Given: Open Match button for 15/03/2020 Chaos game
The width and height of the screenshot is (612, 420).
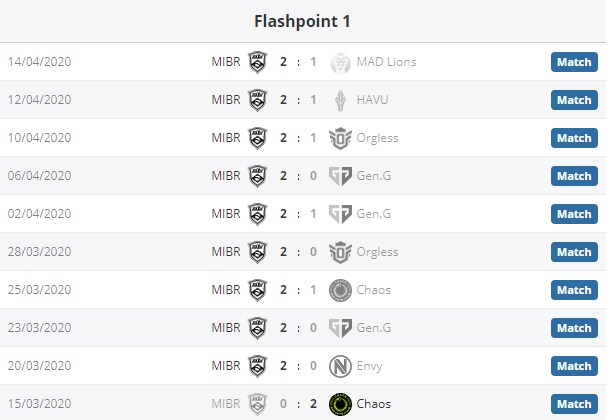Looking at the screenshot, I should point(574,404).
